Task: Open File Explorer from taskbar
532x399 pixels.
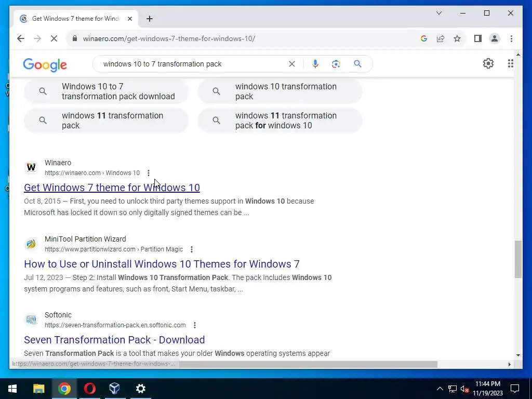Action: coord(38,389)
